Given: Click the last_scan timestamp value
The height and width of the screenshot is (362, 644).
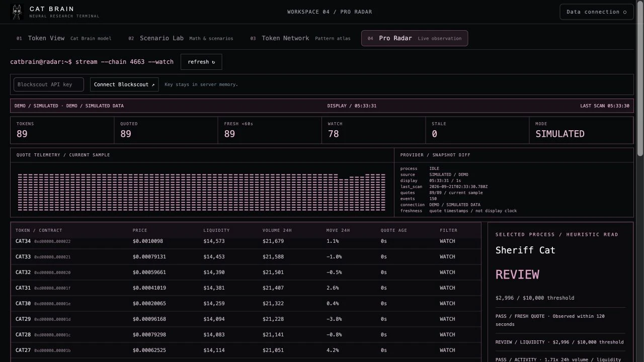Looking at the screenshot, I should point(458,187).
